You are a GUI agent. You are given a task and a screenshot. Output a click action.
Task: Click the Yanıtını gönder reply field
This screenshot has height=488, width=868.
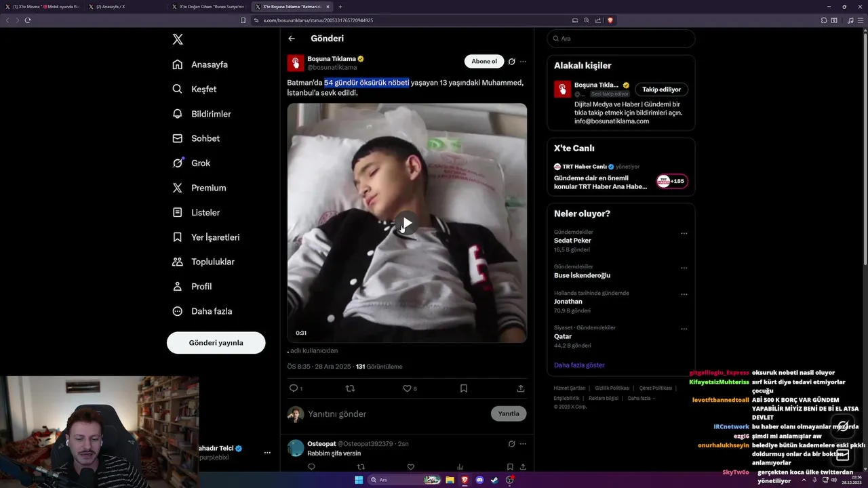(395, 414)
